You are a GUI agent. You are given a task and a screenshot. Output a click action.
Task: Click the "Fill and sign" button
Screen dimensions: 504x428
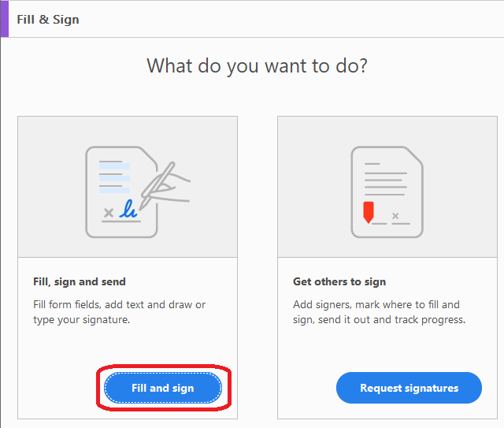pyautogui.click(x=162, y=388)
